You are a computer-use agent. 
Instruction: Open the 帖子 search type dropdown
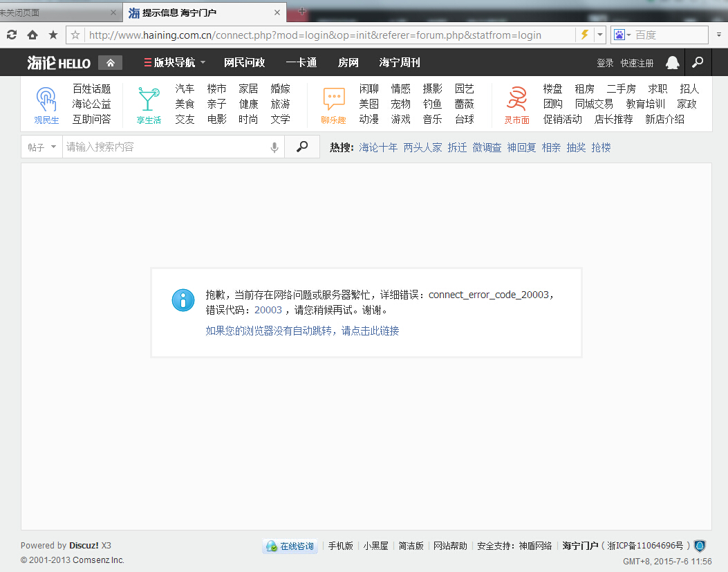click(x=41, y=147)
